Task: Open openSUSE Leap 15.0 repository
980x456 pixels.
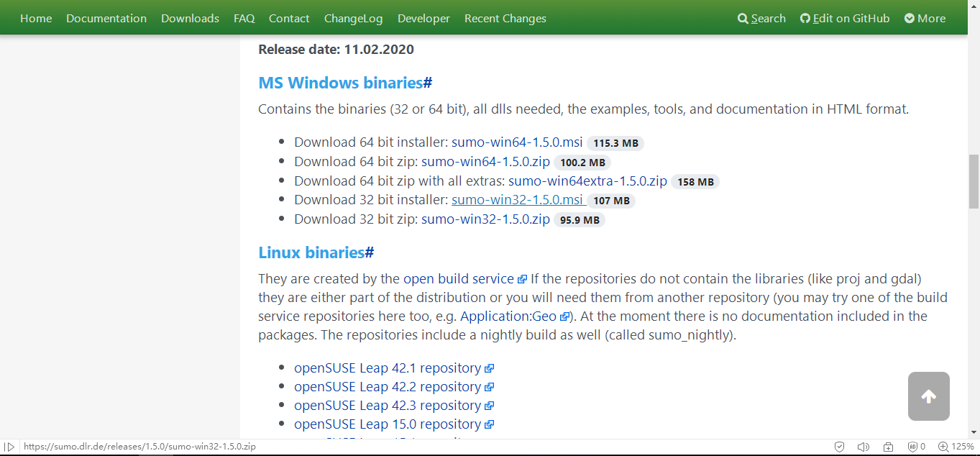Action: coord(388,424)
